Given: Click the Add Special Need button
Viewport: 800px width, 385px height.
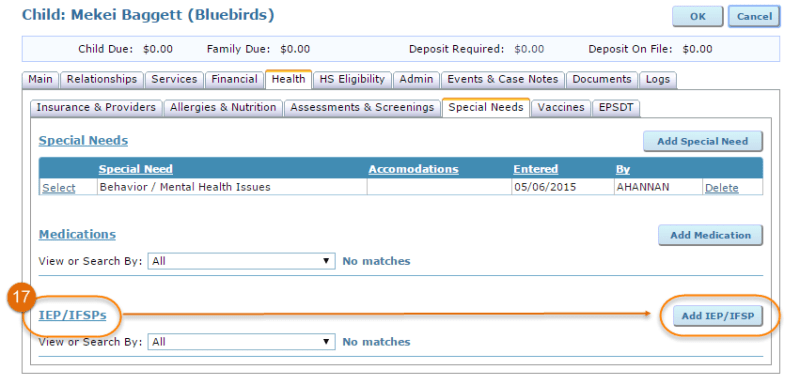Looking at the screenshot, I should coord(703,141).
